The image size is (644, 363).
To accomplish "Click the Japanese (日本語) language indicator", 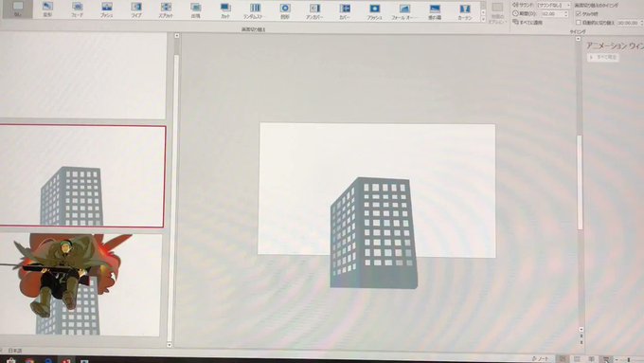I will click(x=15, y=351).
